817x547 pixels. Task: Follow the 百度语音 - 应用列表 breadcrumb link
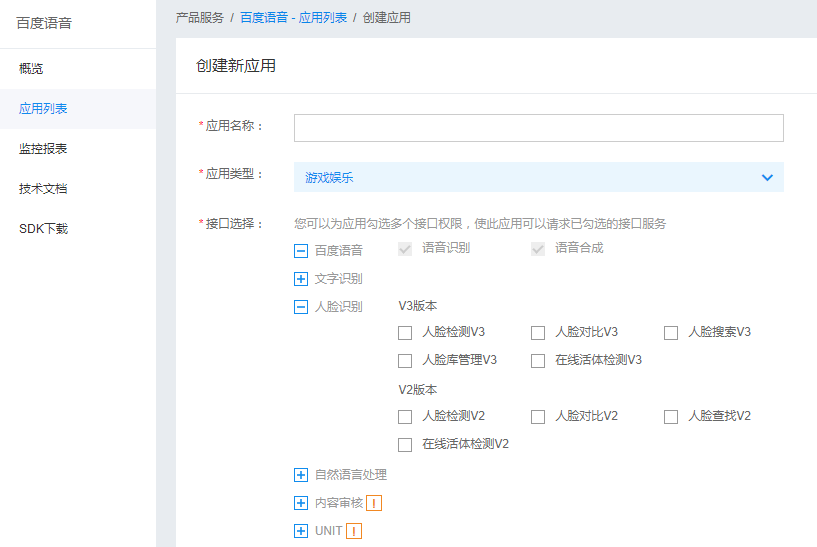coord(293,18)
